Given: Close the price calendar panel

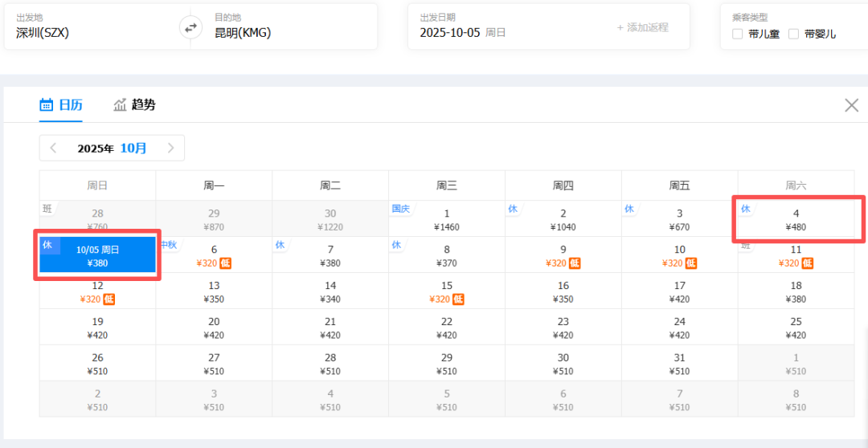Looking at the screenshot, I should click(851, 105).
